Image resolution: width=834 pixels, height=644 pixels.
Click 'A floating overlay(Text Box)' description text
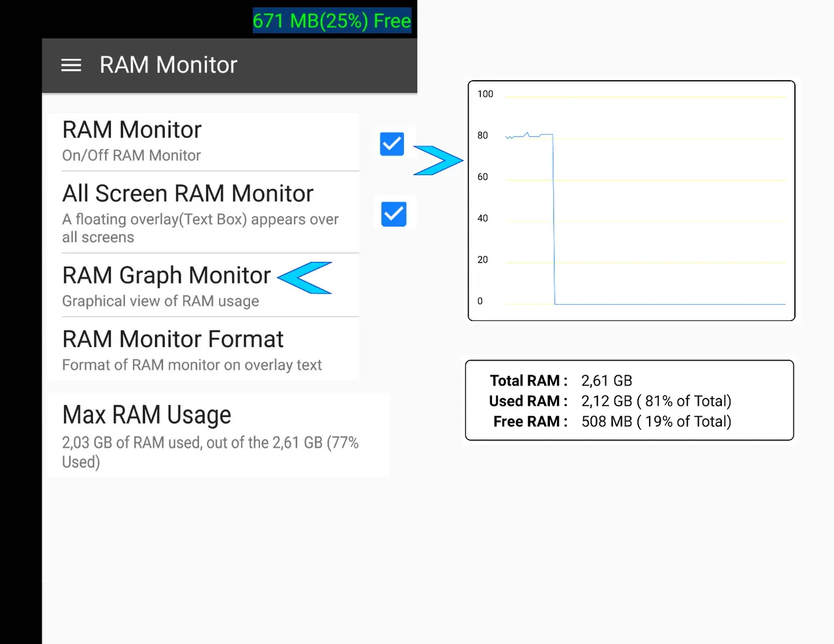pyautogui.click(x=200, y=228)
